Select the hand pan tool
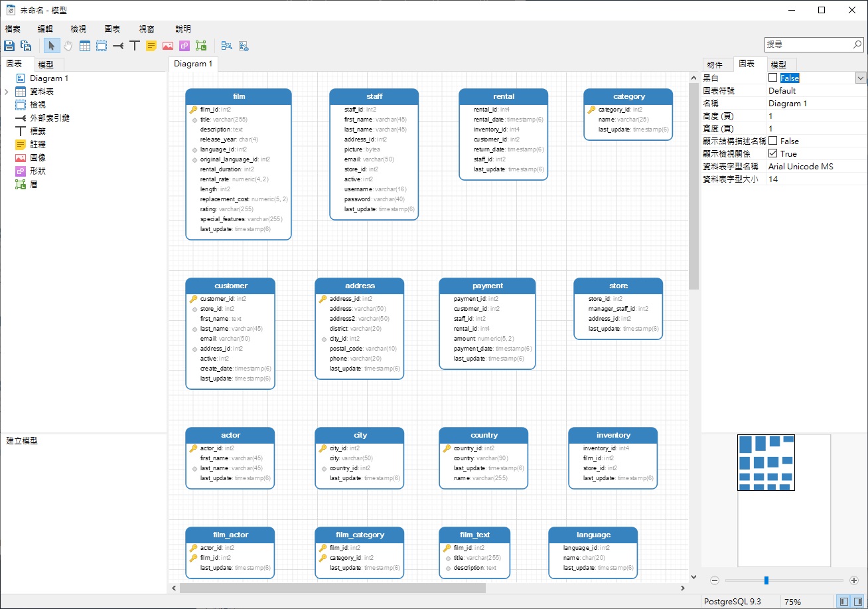The image size is (868, 609). [x=68, y=46]
